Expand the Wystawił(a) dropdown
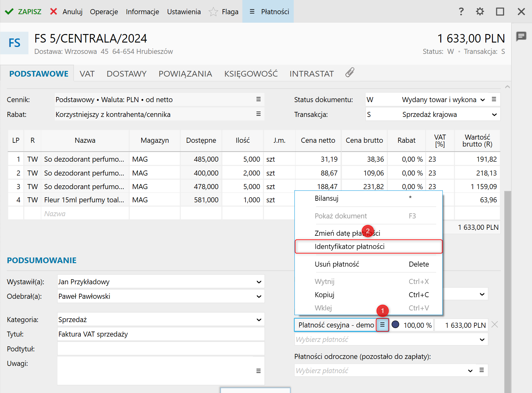Viewport: 532px width, 393px height. pyautogui.click(x=258, y=282)
